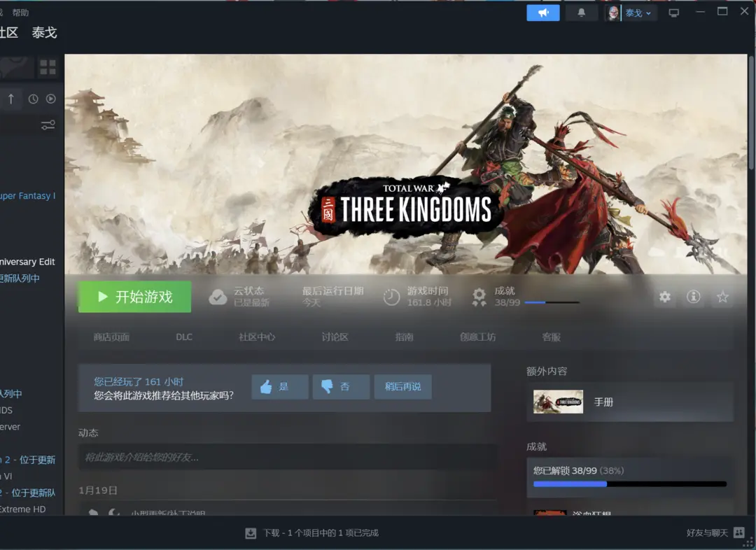Open the 手册 manual thumbnail
Image resolution: width=756 pixels, height=550 pixels.
(558, 402)
